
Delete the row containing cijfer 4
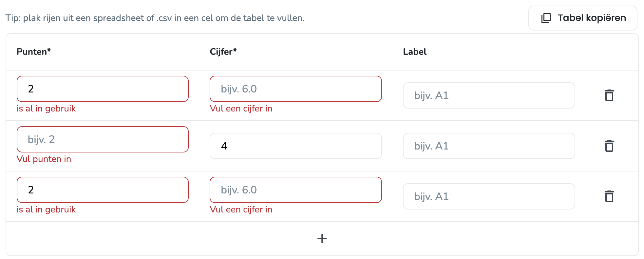coord(609,146)
